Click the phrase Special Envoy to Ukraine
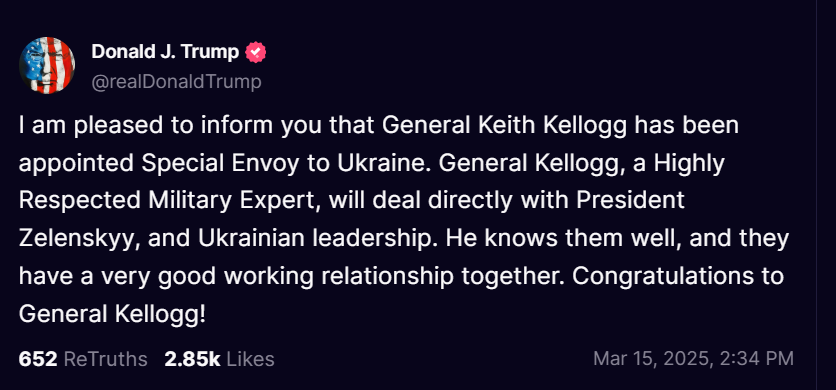This screenshot has width=836, height=390. coord(285,163)
